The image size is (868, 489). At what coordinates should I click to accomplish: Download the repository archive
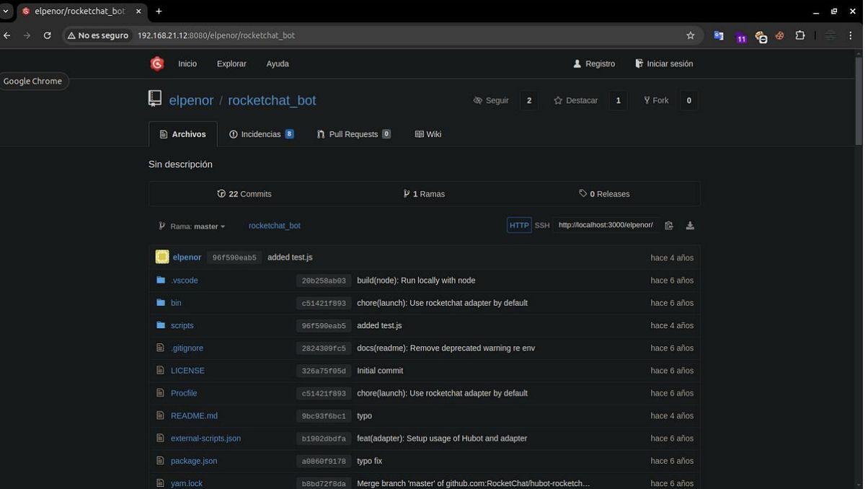point(690,226)
